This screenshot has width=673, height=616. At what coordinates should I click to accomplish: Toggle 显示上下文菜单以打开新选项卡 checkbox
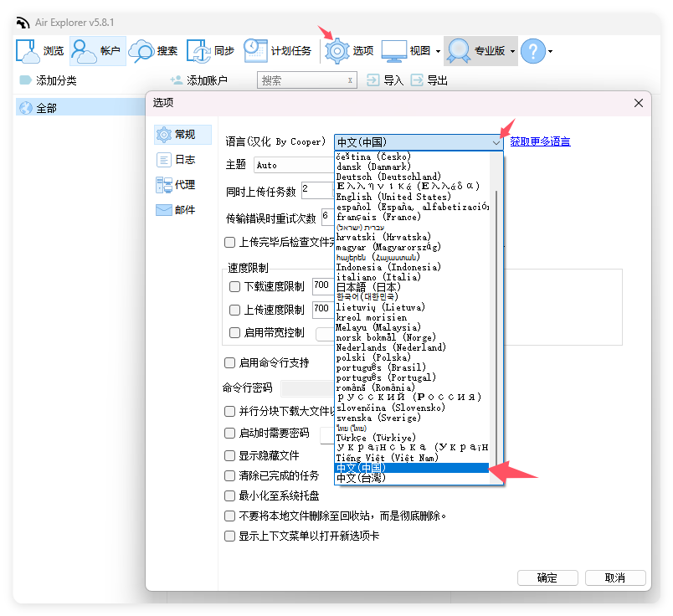pos(229,536)
